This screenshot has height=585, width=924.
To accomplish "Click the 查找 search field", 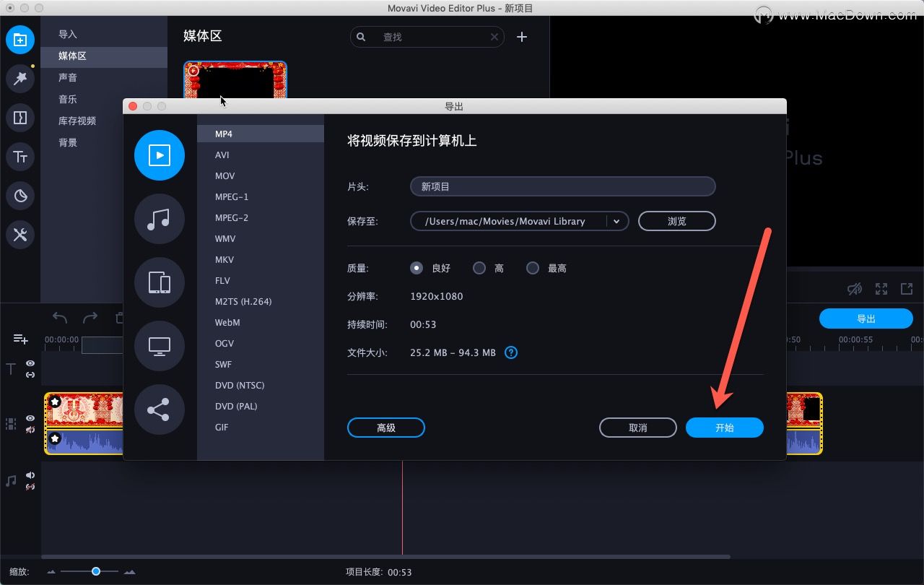I will point(427,37).
